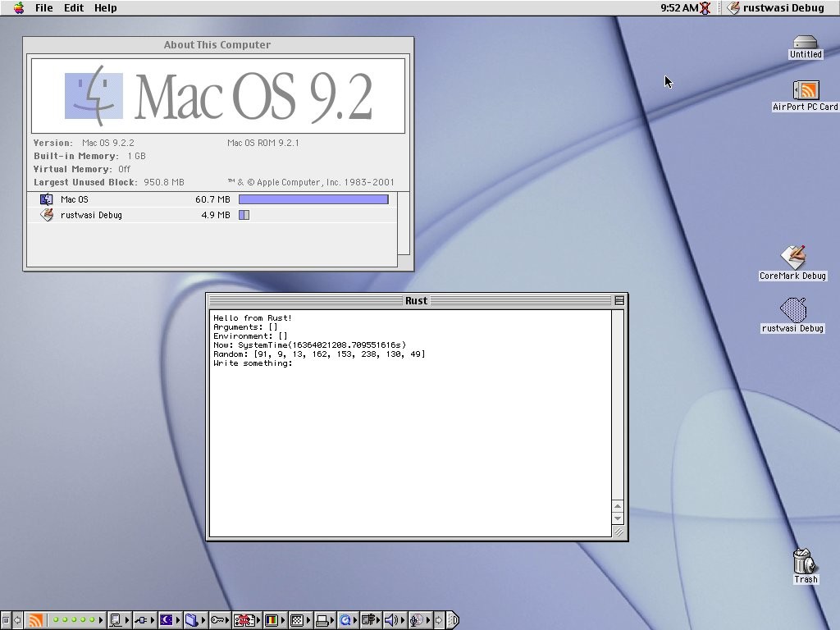Open the printer selector control strip module
840x630 pixels.
pyautogui.click(x=323, y=621)
